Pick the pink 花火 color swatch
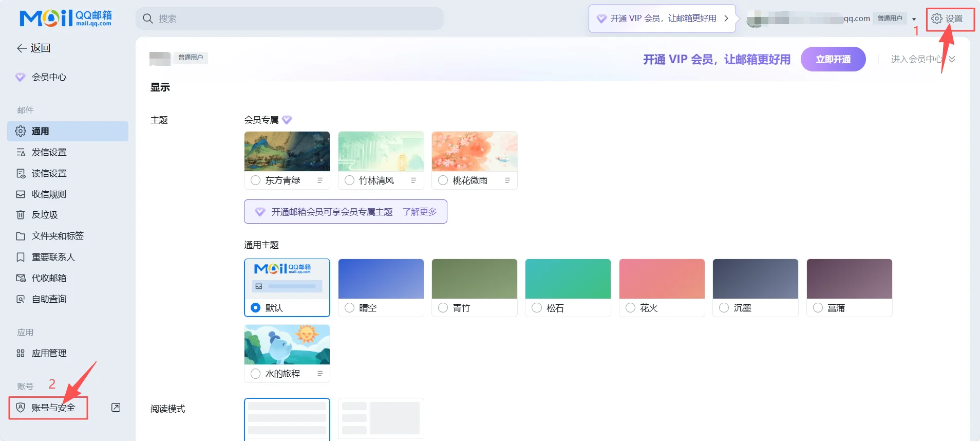Image resolution: width=980 pixels, height=441 pixels. point(662,279)
